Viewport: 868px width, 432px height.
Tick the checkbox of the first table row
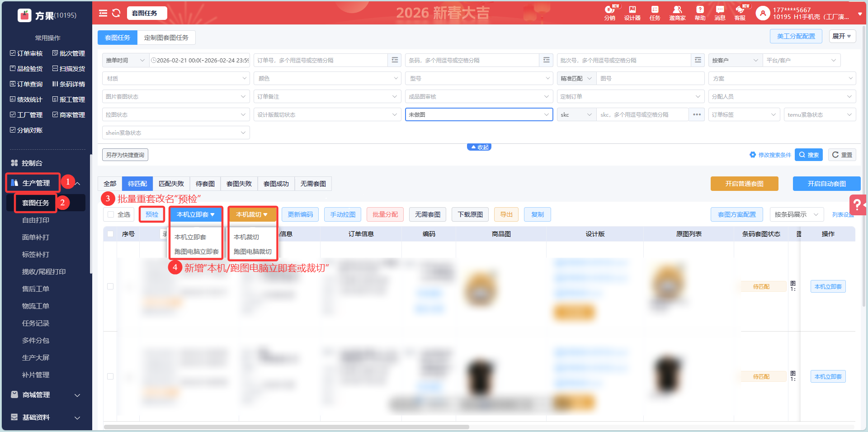coord(110,286)
